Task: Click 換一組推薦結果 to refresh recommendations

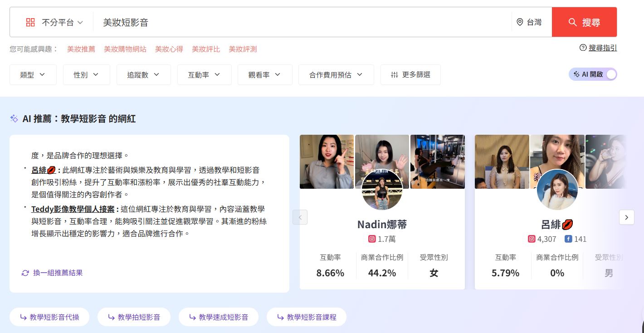Action: 58,273
